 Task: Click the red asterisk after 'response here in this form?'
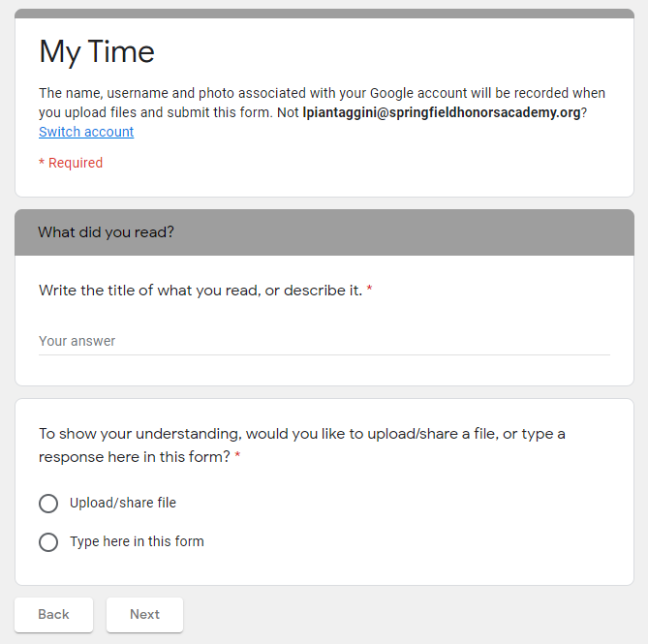237,457
